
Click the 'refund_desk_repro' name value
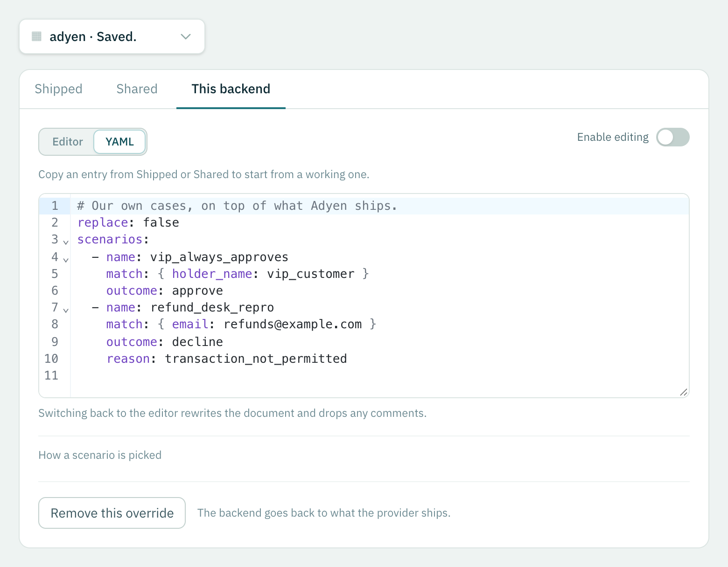tap(212, 307)
